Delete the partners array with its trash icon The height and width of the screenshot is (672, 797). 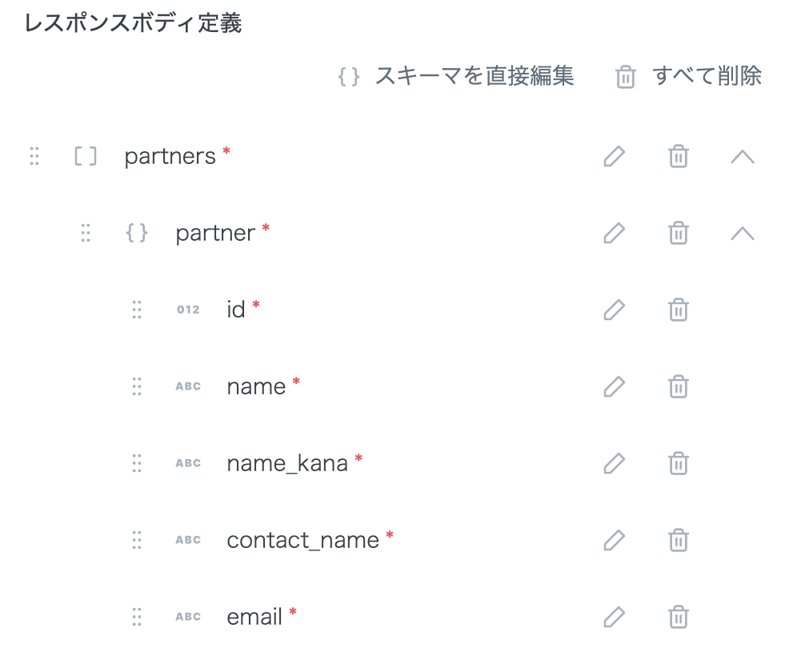(678, 156)
